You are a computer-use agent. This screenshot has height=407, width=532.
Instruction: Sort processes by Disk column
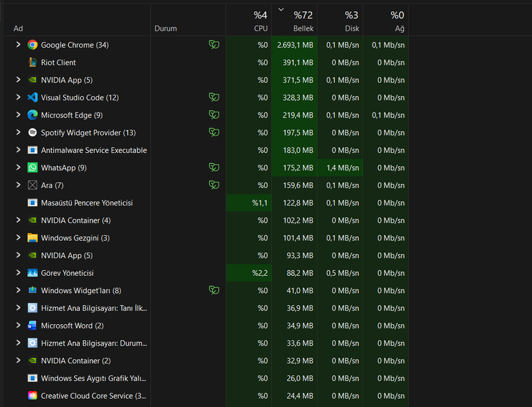[340, 20]
